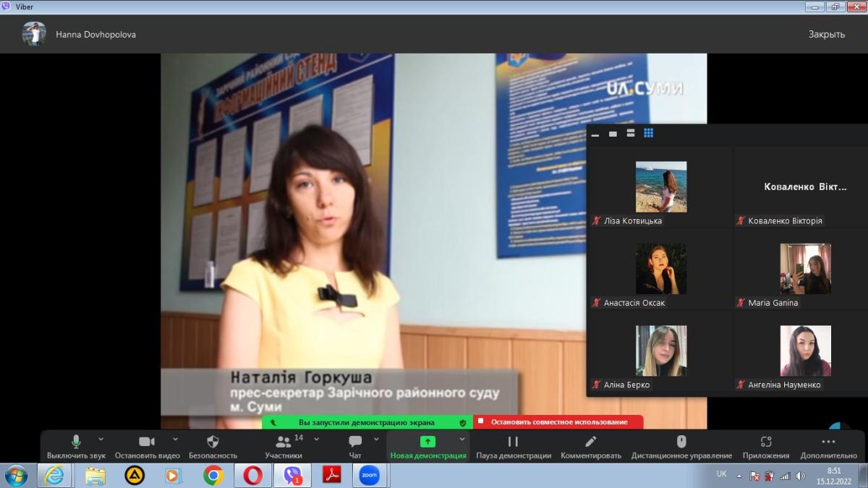The width and height of the screenshot is (868, 488).
Task: Expand the audio options arrow beside microphone
Action: (x=101, y=439)
